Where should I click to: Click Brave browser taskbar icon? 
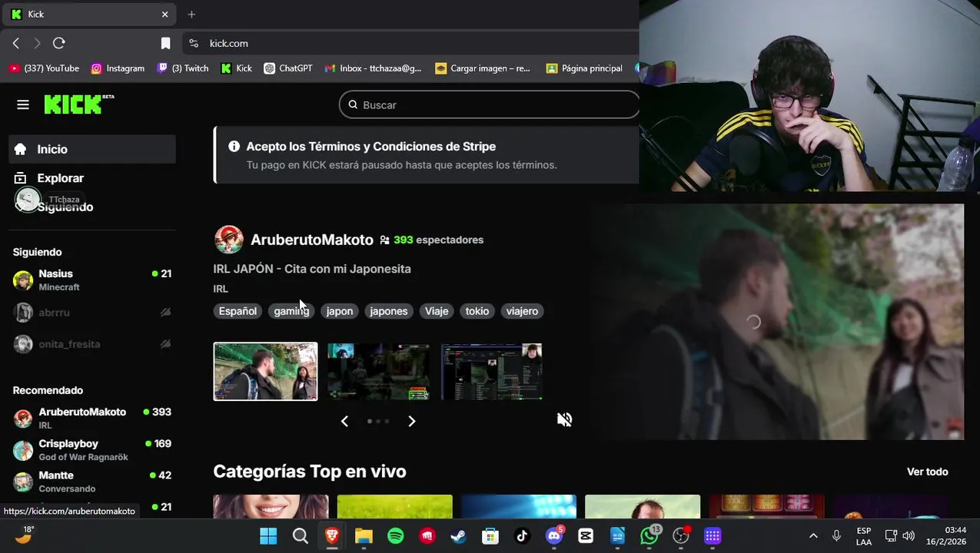coord(332,536)
